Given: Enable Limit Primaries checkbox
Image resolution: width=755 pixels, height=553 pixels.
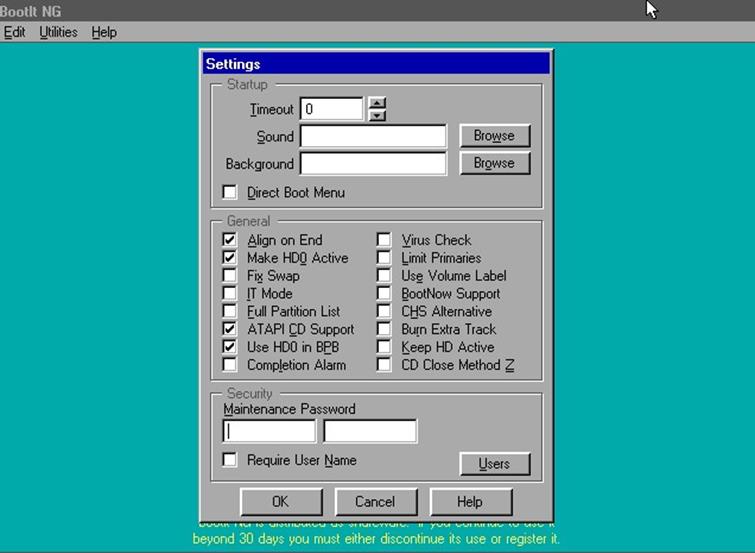Looking at the screenshot, I should pyautogui.click(x=384, y=257).
